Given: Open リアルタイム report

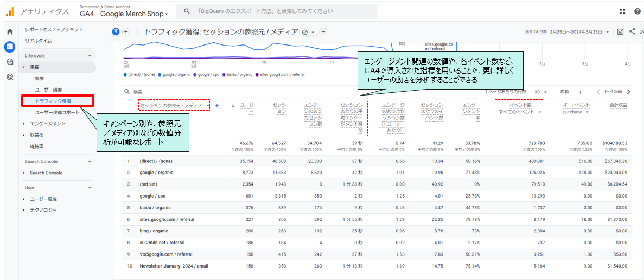Looking at the screenshot, I should (x=39, y=41).
